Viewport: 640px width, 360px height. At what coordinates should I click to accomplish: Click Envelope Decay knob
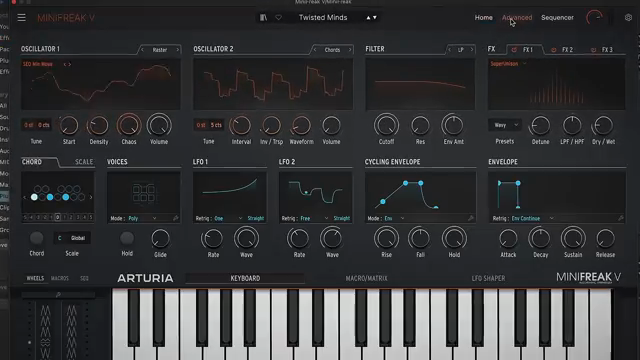(x=540, y=238)
